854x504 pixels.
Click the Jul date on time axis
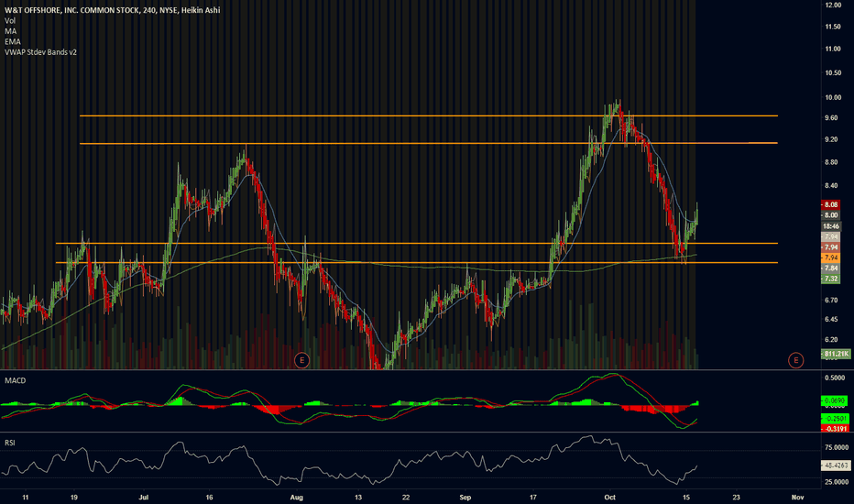[x=144, y=498]
